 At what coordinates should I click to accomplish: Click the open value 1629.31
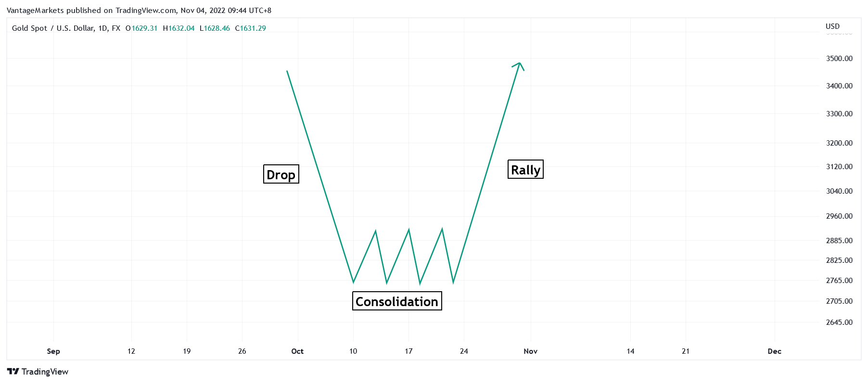coord(144,28)
